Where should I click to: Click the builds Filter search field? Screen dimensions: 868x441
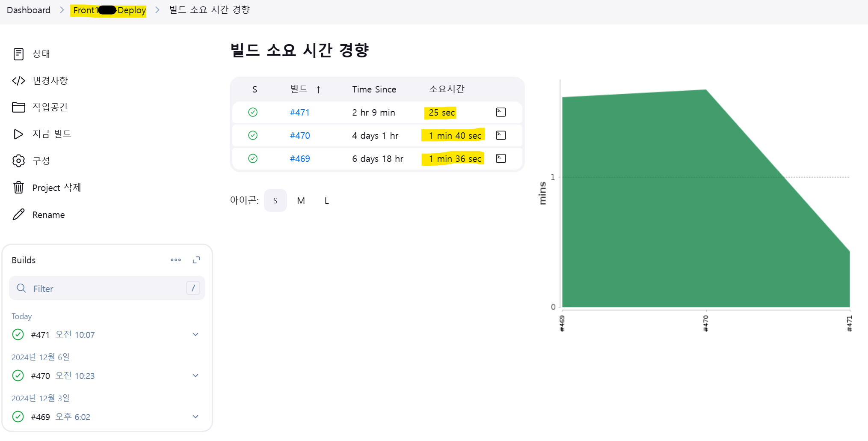point(107,288)
